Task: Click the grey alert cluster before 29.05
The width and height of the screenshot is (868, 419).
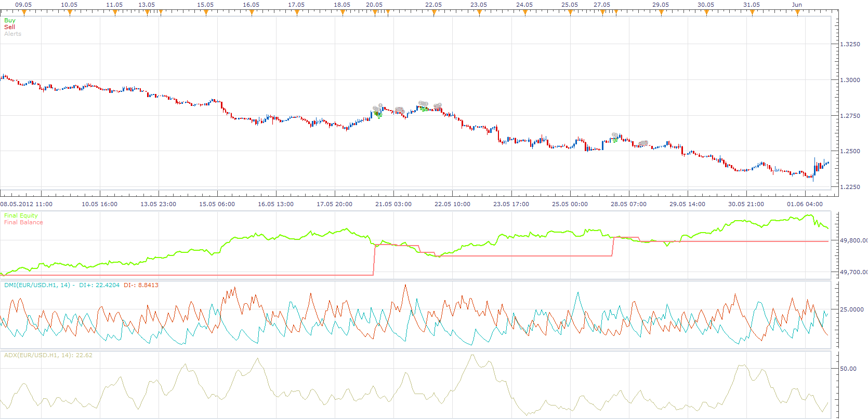Action: point(643,143)
